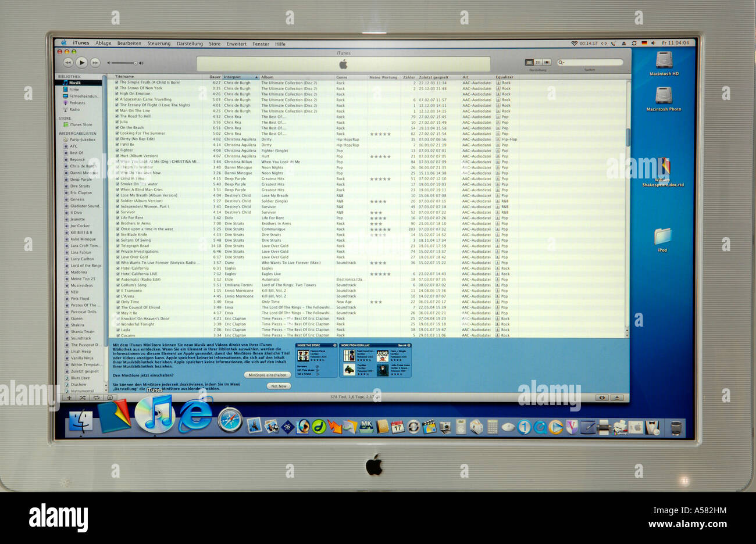The image size is (756, 544).
Task: Open the Erweitert menu
Action: pyautogui.click(x=236, y=44)
